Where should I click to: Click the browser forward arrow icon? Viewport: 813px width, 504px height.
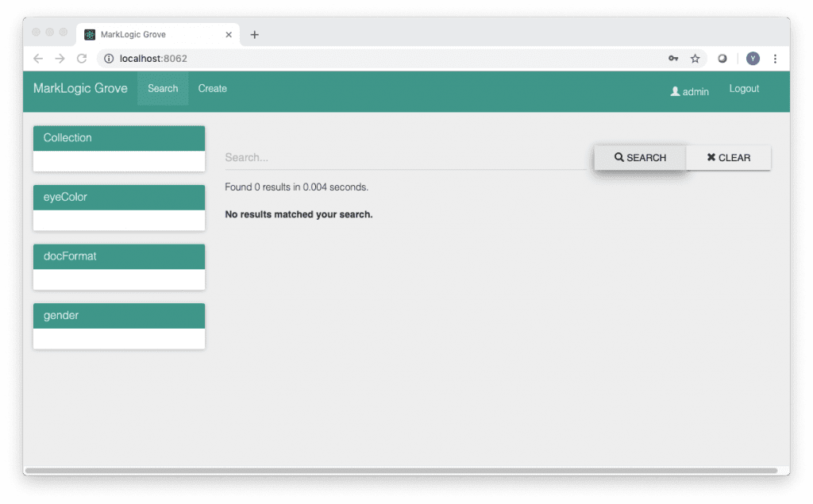(x=60, y=59)
